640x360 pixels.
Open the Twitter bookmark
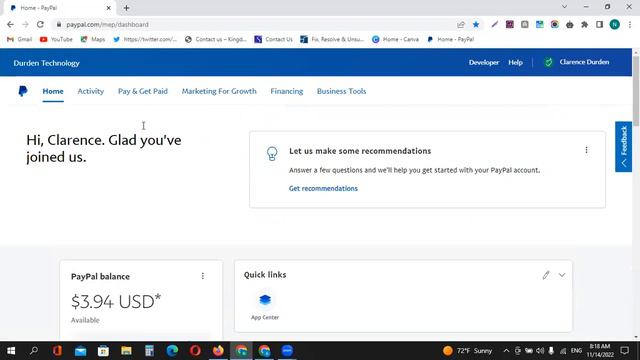(x=145, y=39)
